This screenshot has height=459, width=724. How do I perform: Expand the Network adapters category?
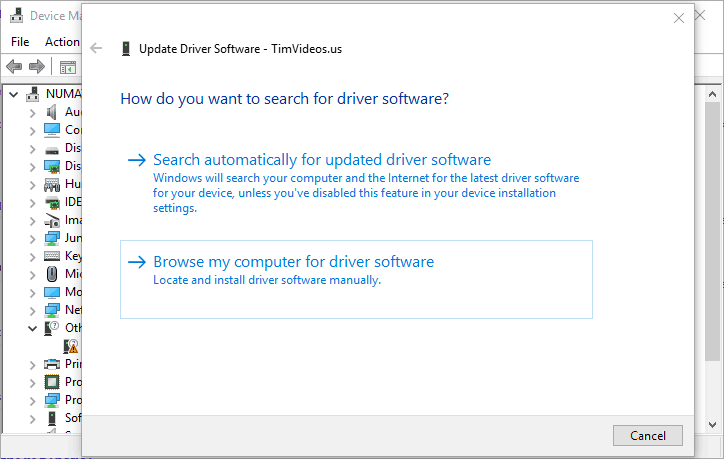tap(32, 311)
